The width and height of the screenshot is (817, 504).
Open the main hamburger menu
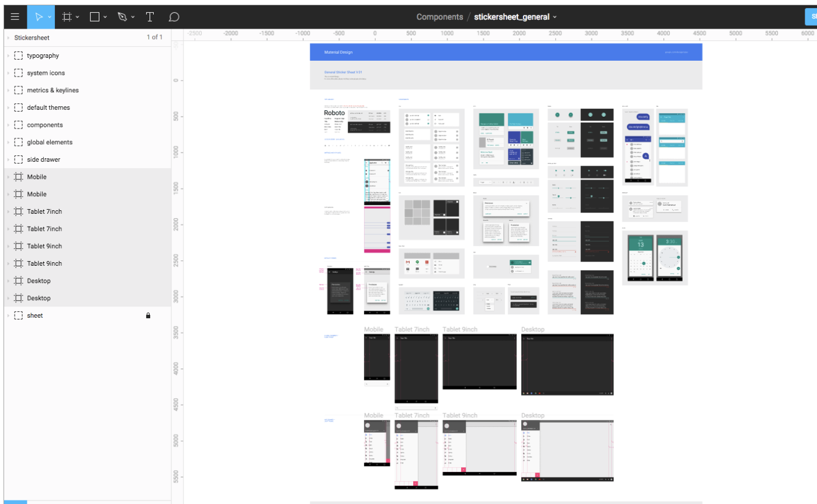coord(15,17)
